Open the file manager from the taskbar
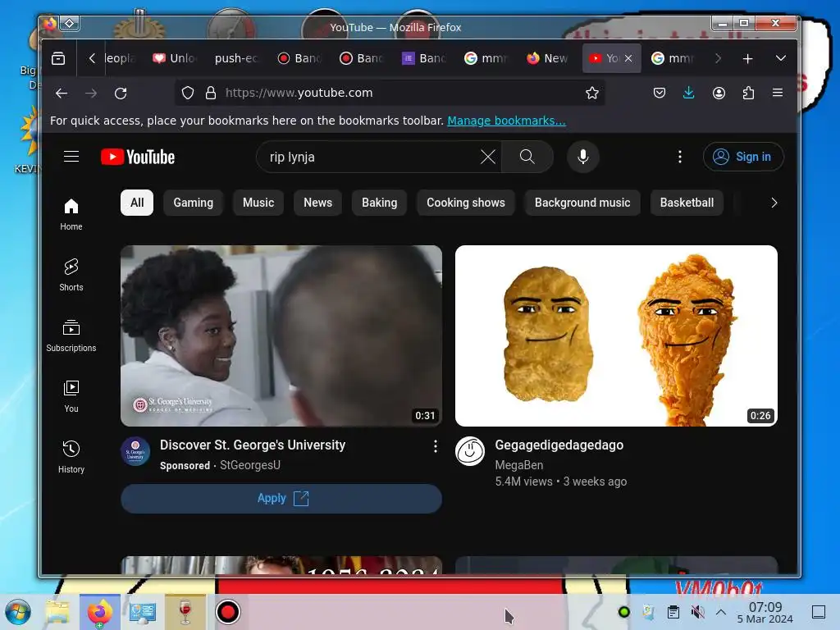The width and height of the screenshot is (840, 630). (57, 612)
